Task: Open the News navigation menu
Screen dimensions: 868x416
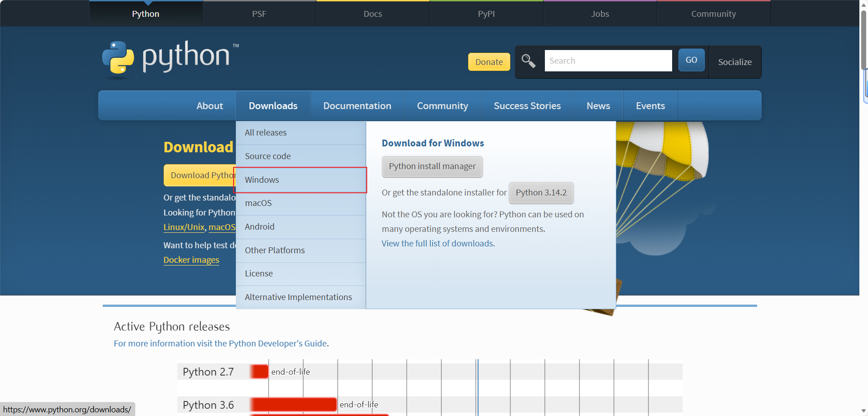Action: [x=598, y=105]
